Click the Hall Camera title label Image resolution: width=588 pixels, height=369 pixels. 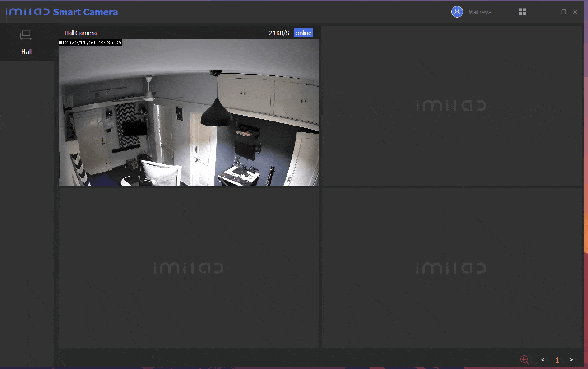tap(80, 33)
